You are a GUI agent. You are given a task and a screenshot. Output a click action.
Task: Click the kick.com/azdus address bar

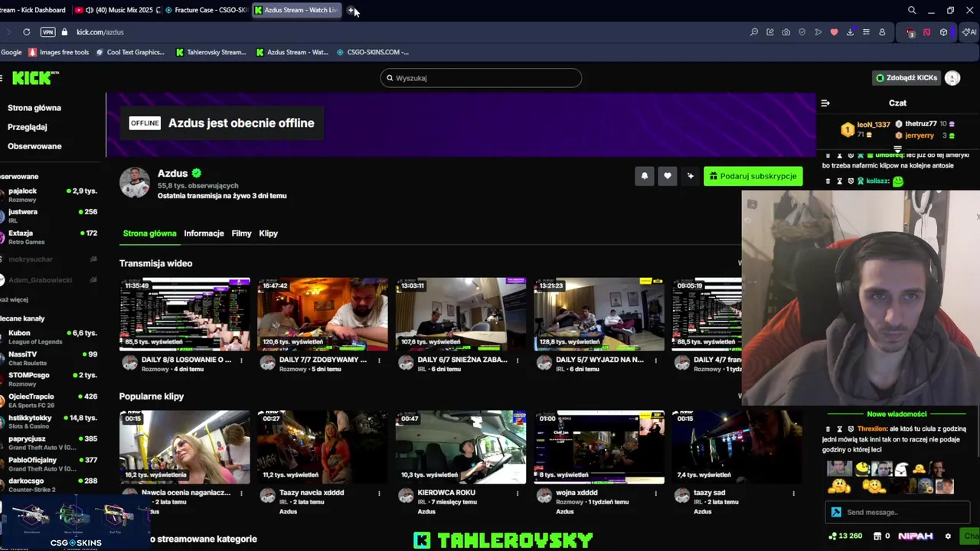pos(100,32)
